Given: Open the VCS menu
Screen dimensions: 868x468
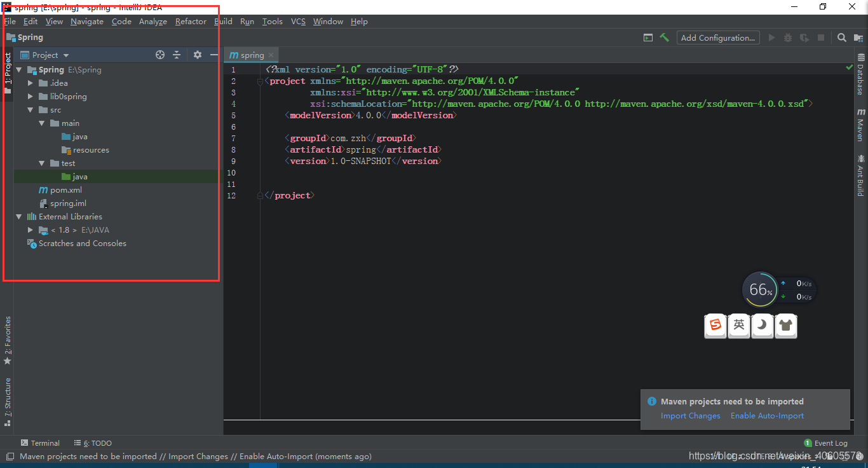Looking at the screenshot, I should [x=298, y=22].
